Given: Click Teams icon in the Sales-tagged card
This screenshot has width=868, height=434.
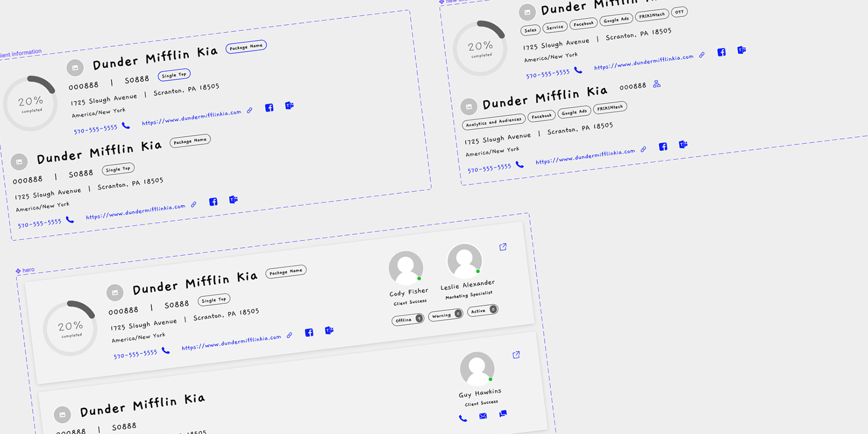Looking at the screenshot, I should [741, 50].
